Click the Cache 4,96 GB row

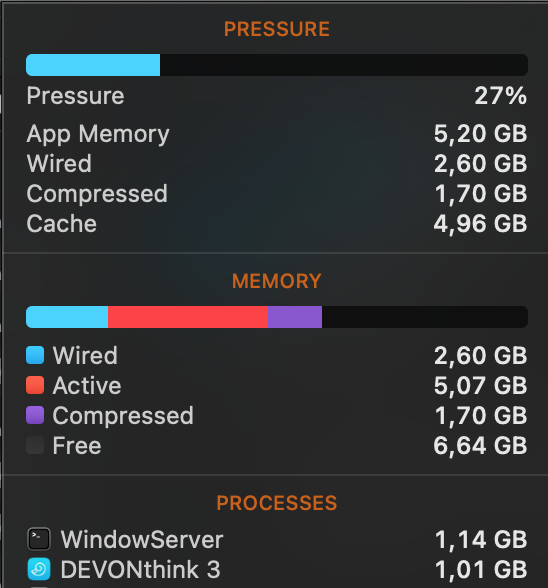277,224
